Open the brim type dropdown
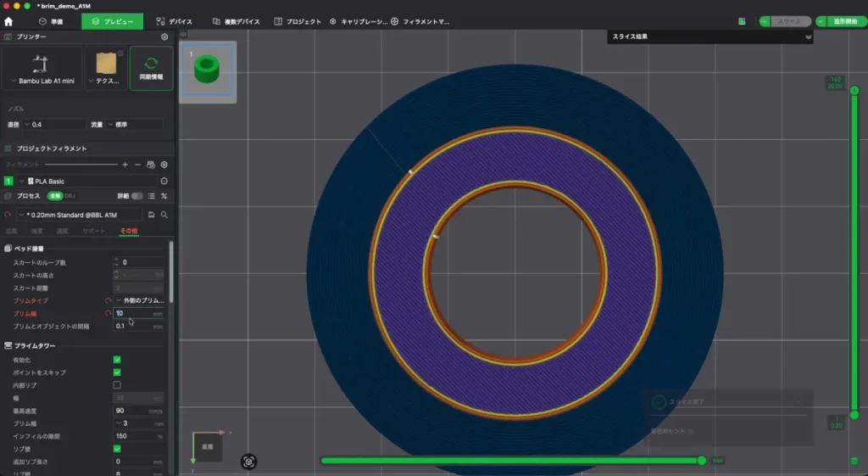The height and width of the screenshot is (476, 868). tap(139, 300)
